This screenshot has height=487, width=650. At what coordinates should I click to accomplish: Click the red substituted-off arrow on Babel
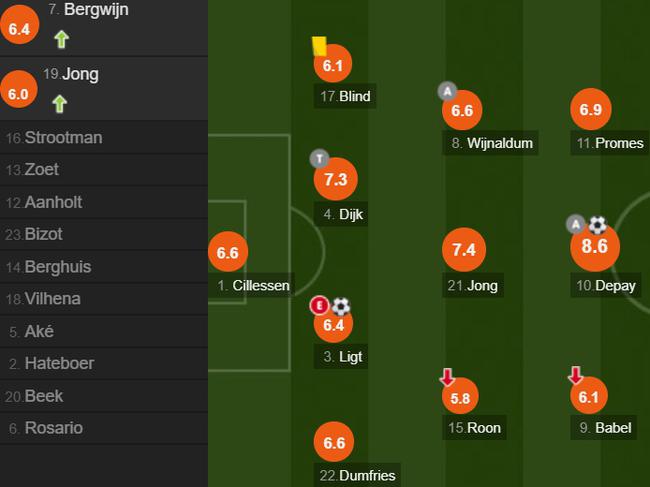(575, 375)
